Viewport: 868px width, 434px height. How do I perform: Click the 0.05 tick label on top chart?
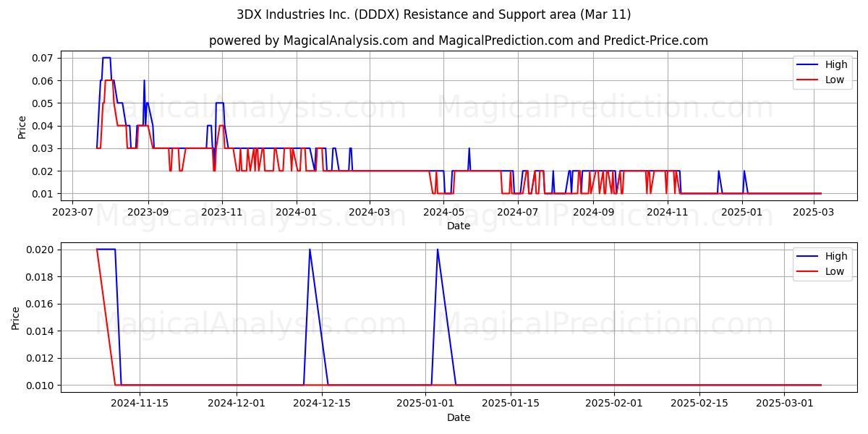[44, 103]
